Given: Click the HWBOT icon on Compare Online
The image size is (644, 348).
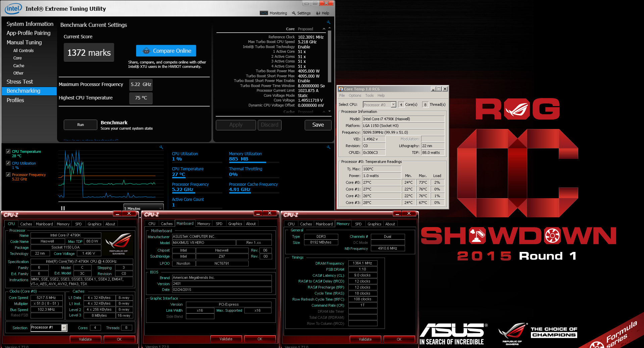Looking at the screenshot, I should pos(146,51).
